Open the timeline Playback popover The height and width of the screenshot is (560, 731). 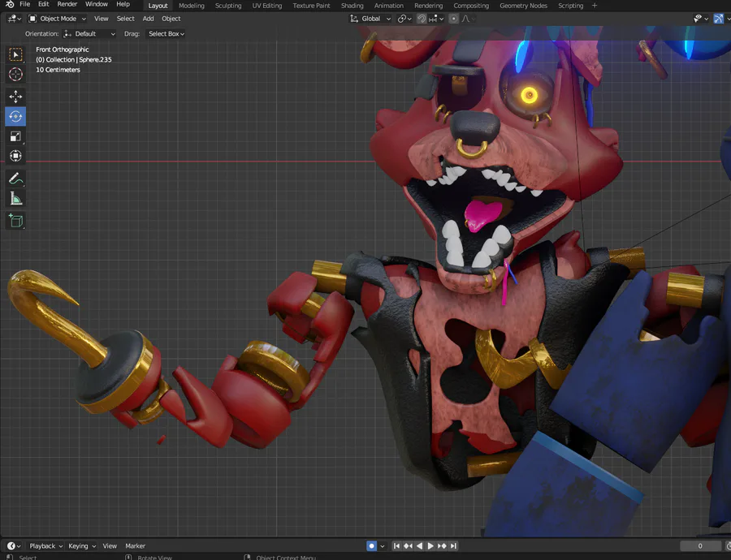45,546
